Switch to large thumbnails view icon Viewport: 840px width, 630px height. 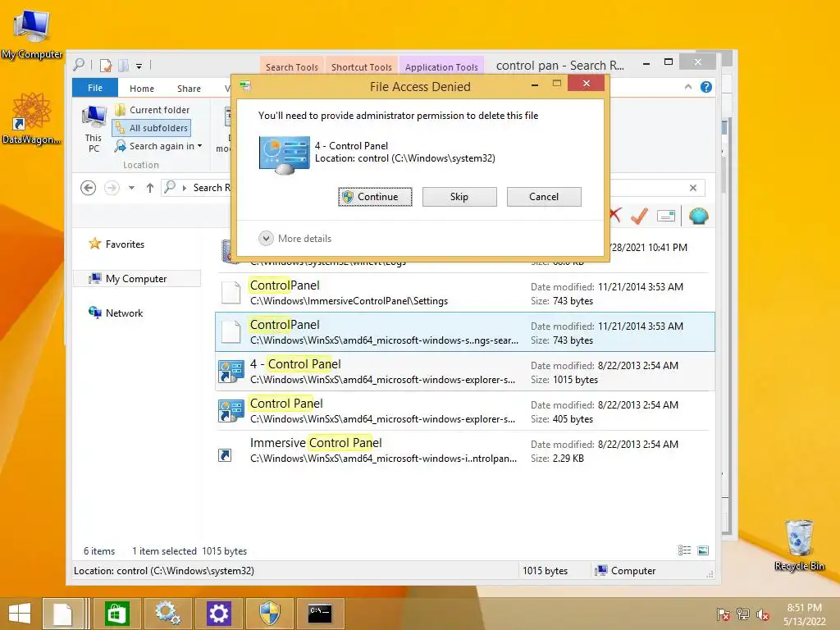click(703, 550)
